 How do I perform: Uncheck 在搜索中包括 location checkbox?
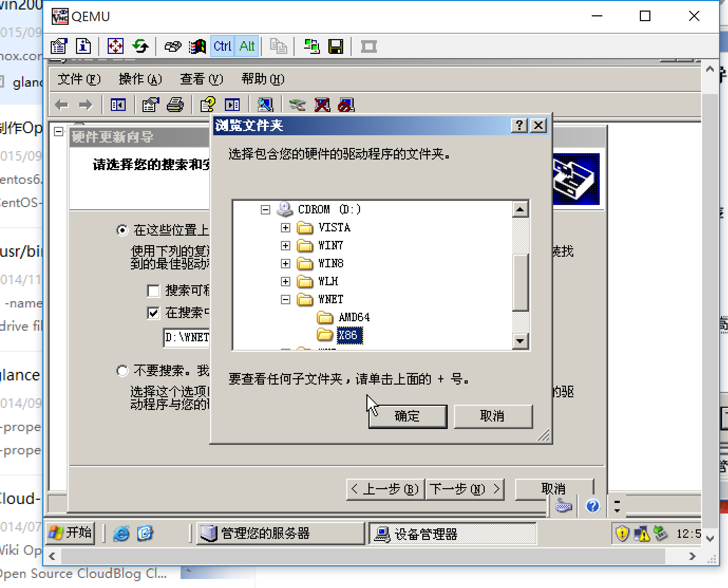(154, 313)
